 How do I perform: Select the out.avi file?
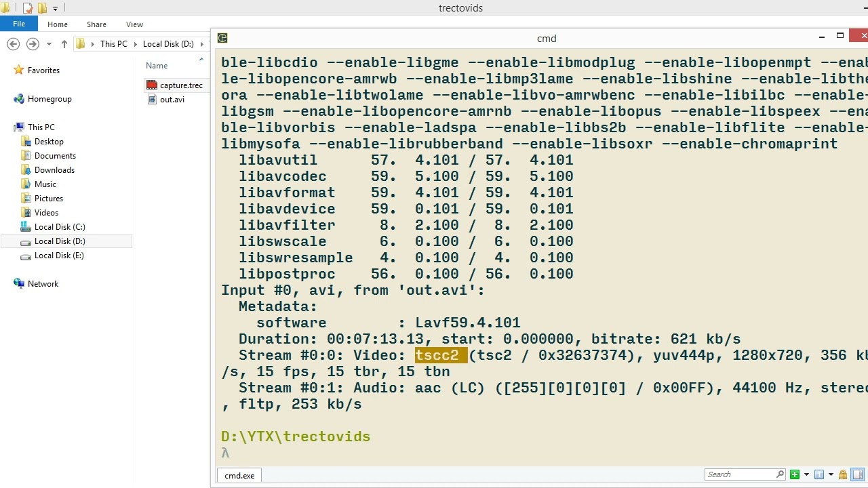[172, 100]
